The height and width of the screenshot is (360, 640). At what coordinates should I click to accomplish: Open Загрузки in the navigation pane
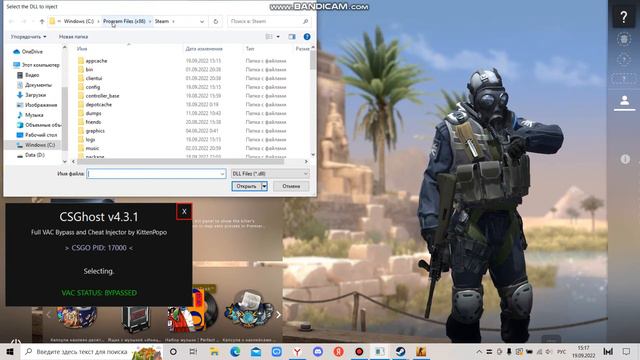(x=36, y=95)
